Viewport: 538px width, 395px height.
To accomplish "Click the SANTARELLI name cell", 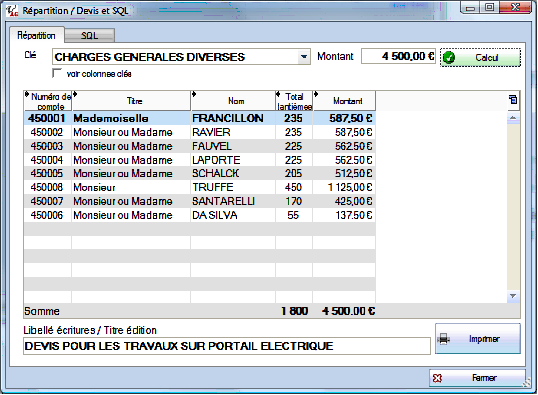I will tap(233, 201).
